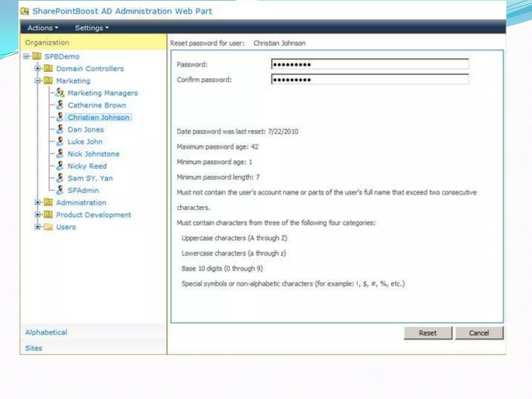Click the Users container folder icon
This screenshot has height=399, width=532.
pyautogui.click(x=48, y=227)
